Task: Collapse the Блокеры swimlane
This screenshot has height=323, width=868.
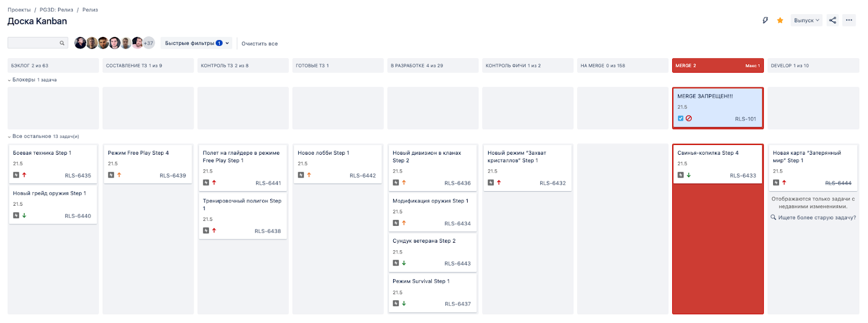Action: point(9,80)
